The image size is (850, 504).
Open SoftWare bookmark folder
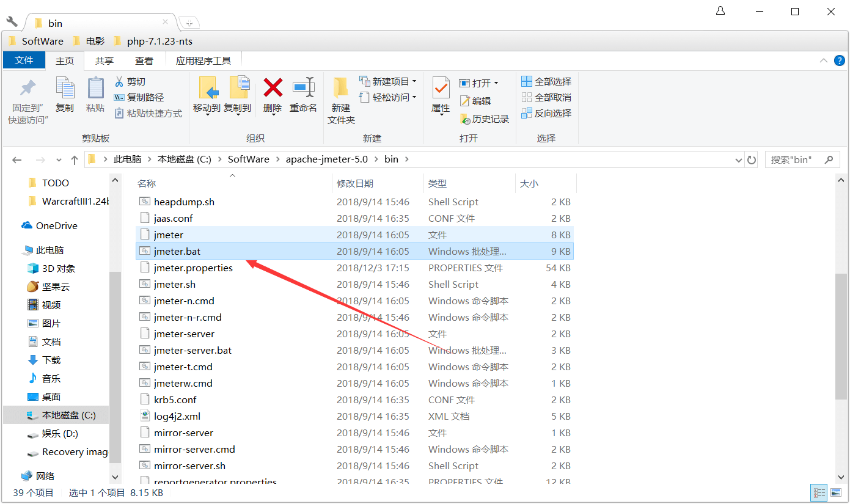36,41
